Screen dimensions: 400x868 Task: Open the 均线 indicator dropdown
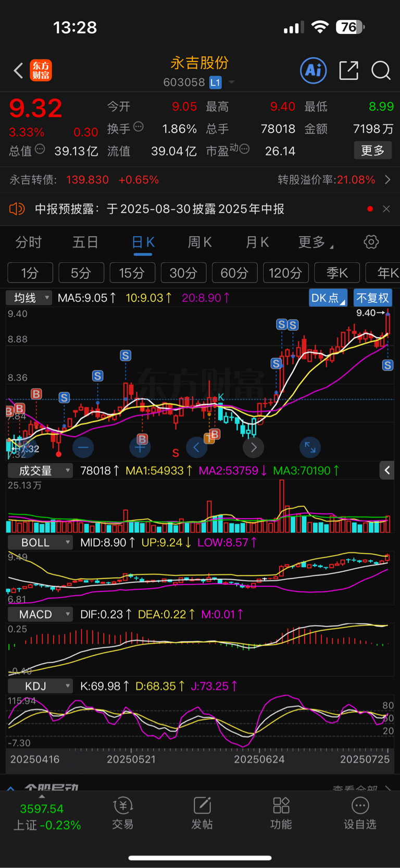[29, 298]
